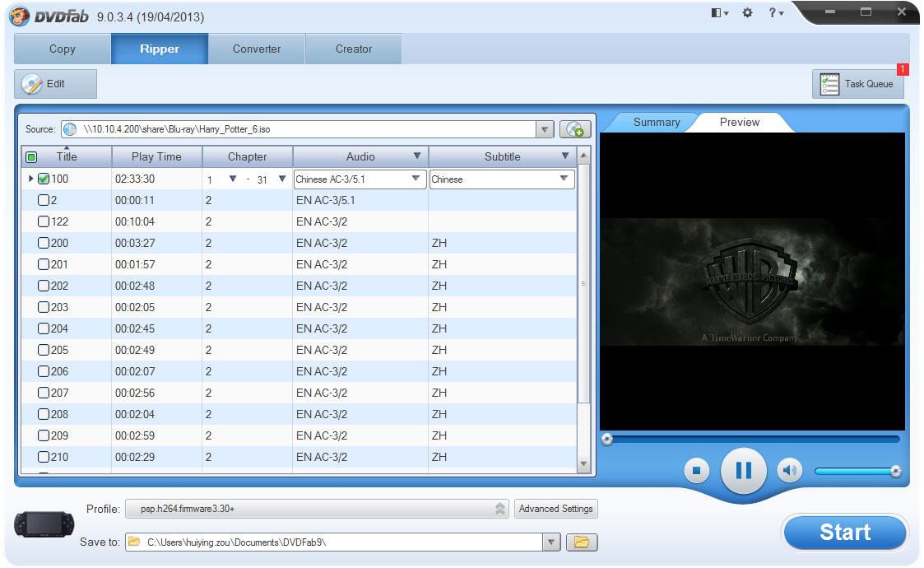This screenshot has height=568, width=924.
Task: Expand profile list double-chevron icon
Action: tap(500, 509)
